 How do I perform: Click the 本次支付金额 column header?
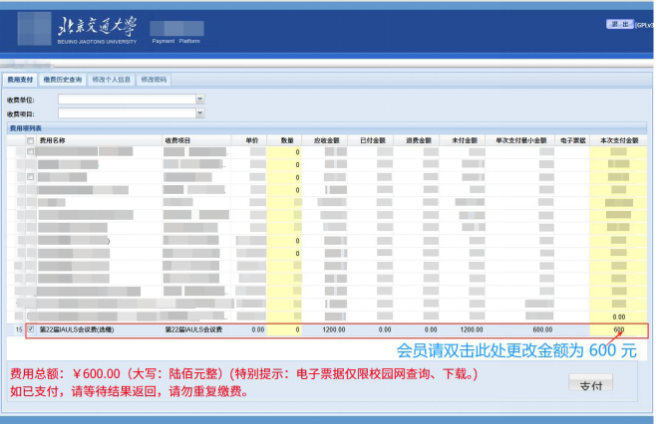[x=618, y=140]
